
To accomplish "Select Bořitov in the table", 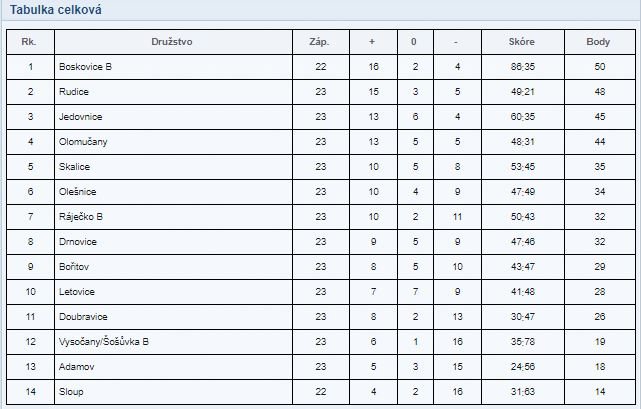I will pos(76,267).
